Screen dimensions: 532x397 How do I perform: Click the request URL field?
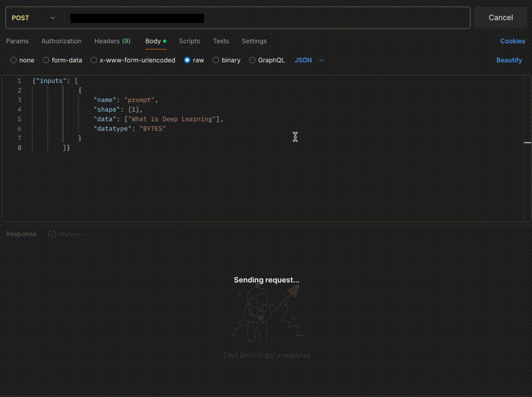(x=268, y=18)
